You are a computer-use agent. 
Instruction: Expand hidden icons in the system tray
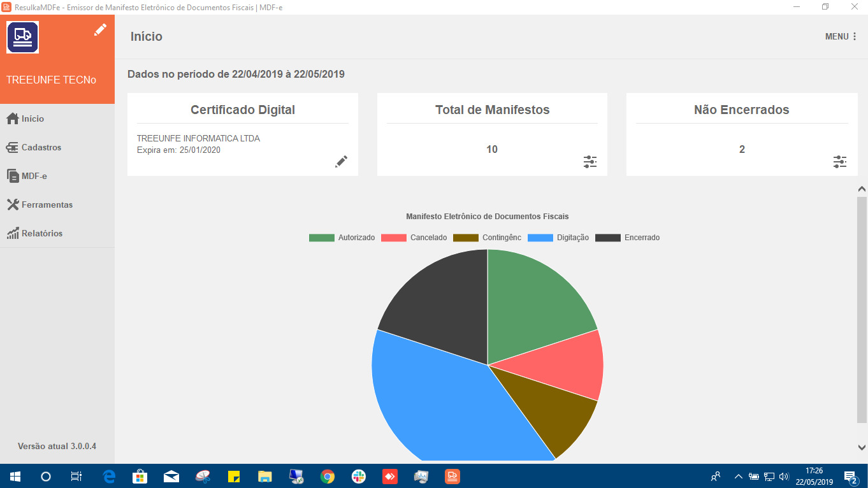[738, 476]
